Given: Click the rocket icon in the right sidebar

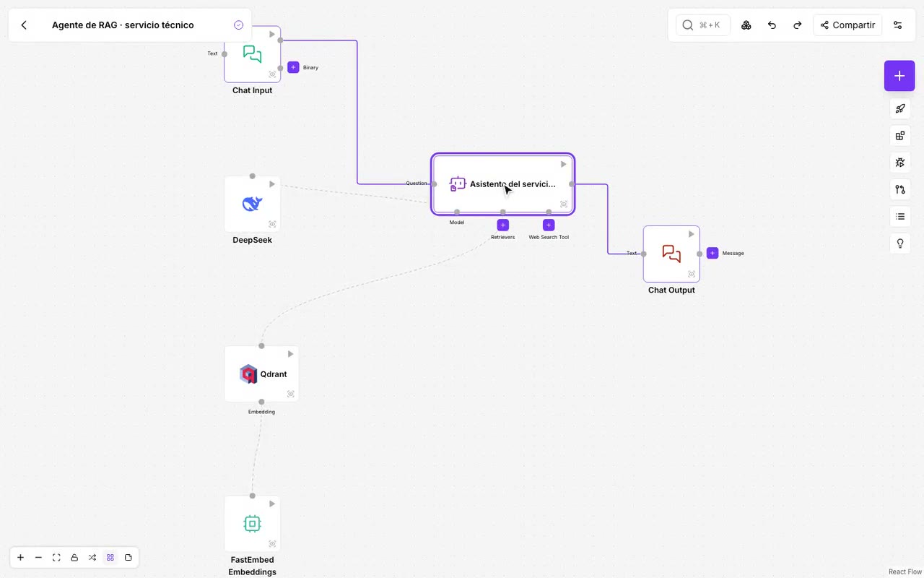Looking at the screenshot, I should (900, 109).
